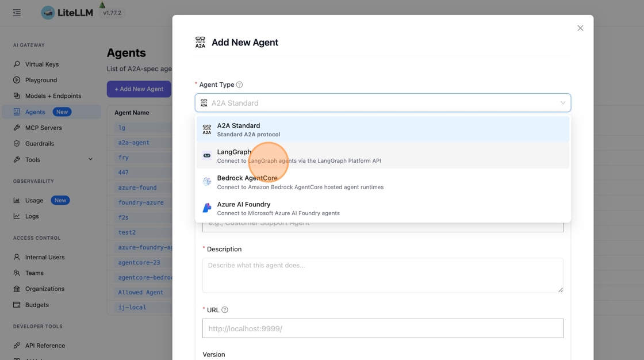This screenshot has height=360, width=644.
Task: Click the ij-local agent row
Action: (132, 307)
